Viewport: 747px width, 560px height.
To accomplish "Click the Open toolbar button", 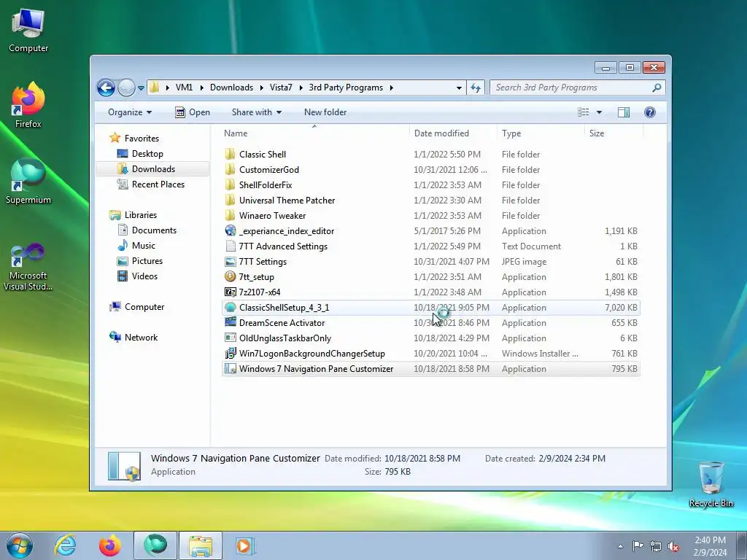I will pyautogui.click(x=193, y=112).
